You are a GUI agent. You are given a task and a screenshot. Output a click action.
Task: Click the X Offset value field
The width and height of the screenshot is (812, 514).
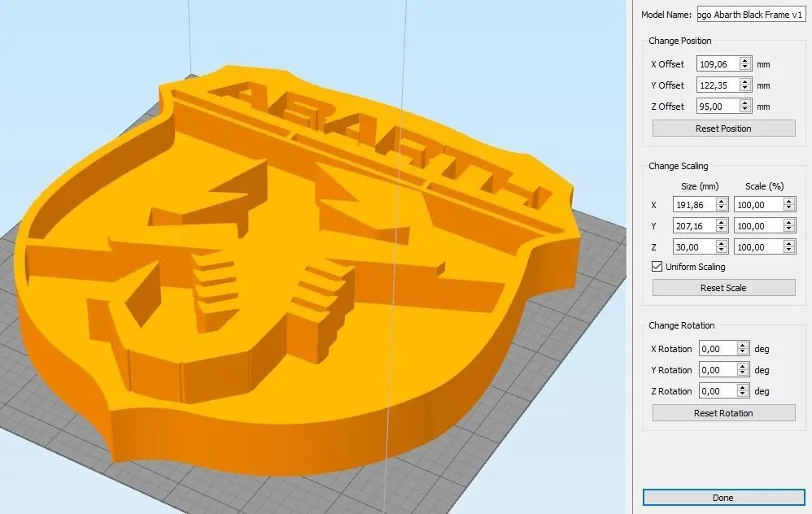[718, 64]
